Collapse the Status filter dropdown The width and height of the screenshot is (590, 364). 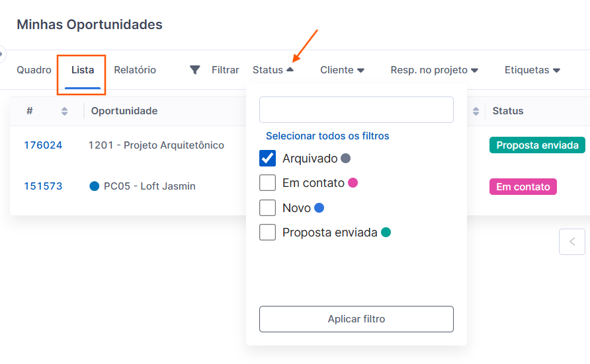(x=273, y=70)
